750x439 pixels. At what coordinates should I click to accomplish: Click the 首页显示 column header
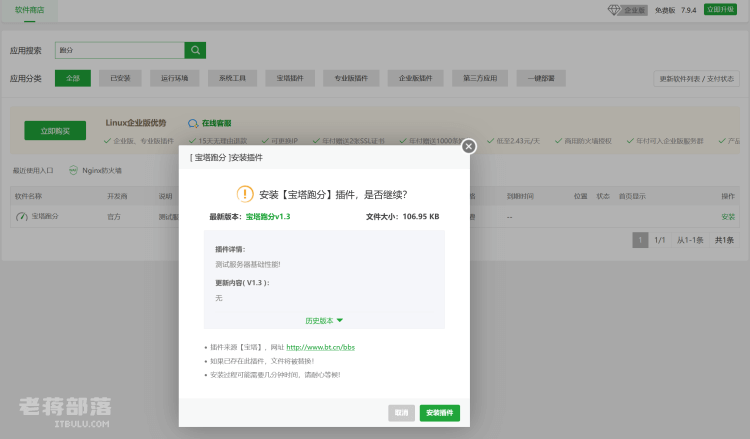click(632, 197)
